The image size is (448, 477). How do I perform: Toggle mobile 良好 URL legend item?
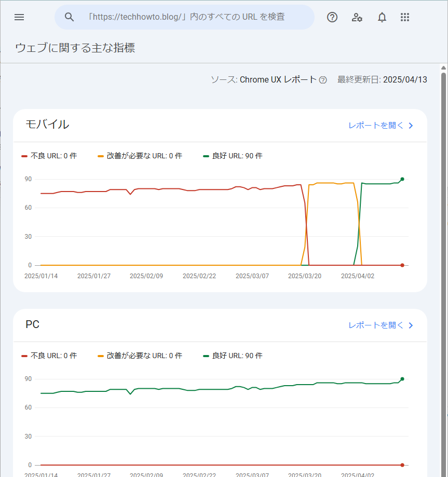(x=233, y=156)
